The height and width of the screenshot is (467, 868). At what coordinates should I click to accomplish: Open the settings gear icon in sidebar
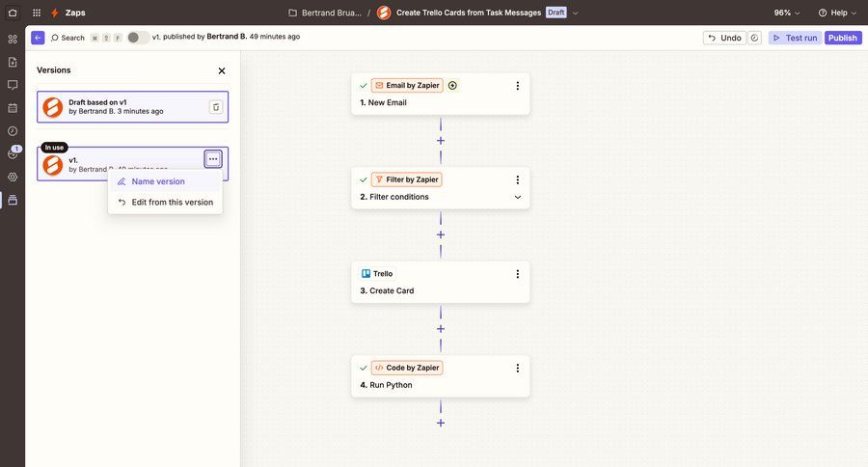tap(13, 177)
